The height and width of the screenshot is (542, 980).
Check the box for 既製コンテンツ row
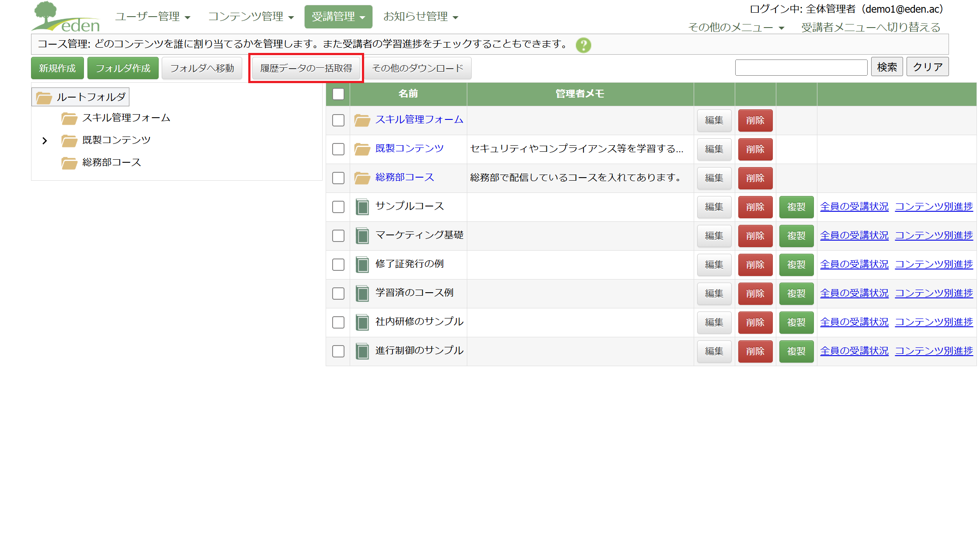pos(338,149)
